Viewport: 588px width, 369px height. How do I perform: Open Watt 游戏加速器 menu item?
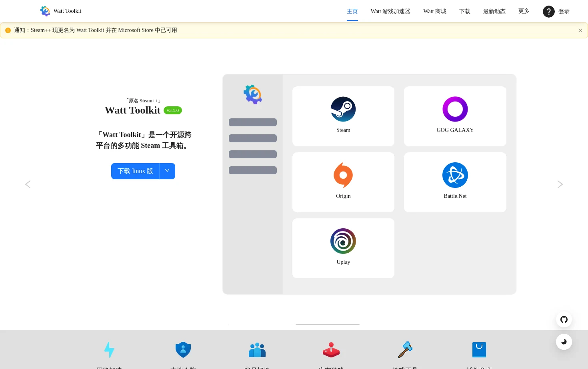pos(390,11)
